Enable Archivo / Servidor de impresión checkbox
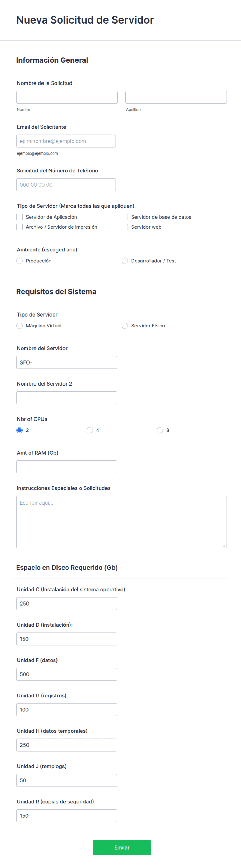This screenshot has width=241, height=868. click(x=19, y=227)
